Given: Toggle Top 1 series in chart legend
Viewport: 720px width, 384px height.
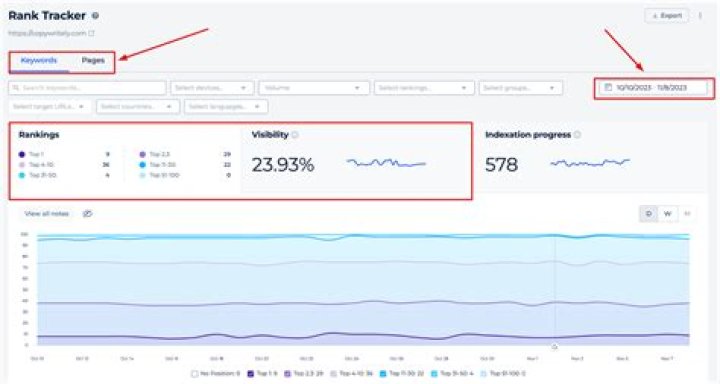Looking at the screenshot, I should click(262, 374).
